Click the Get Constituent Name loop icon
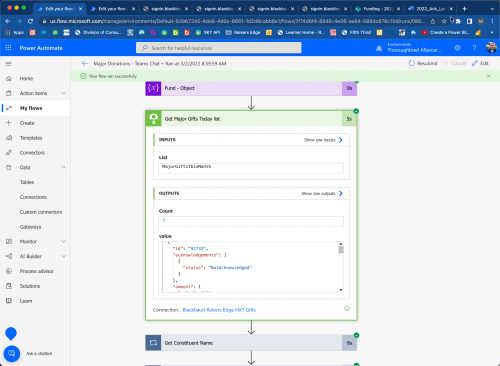The image size is (500, 366). coord(153,343)
